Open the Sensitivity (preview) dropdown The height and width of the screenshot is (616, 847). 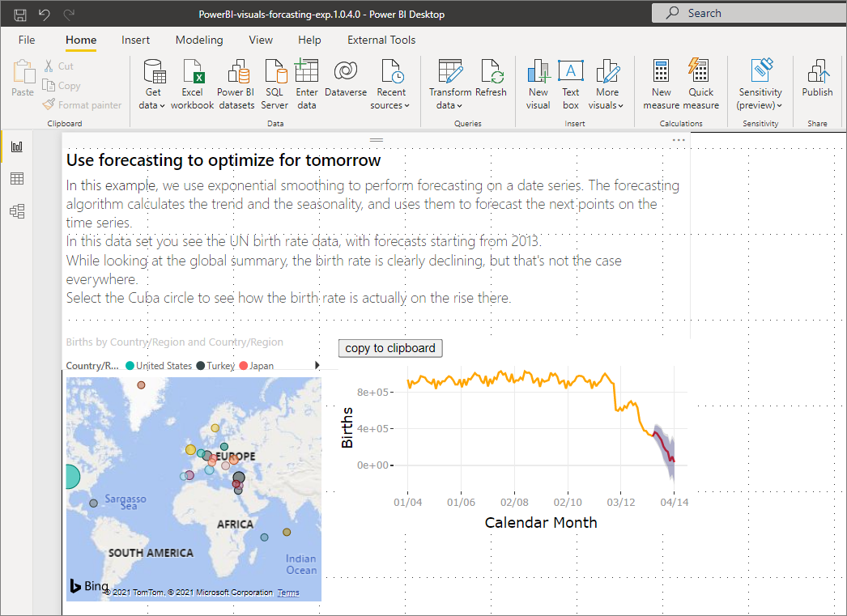click(760, 84)
